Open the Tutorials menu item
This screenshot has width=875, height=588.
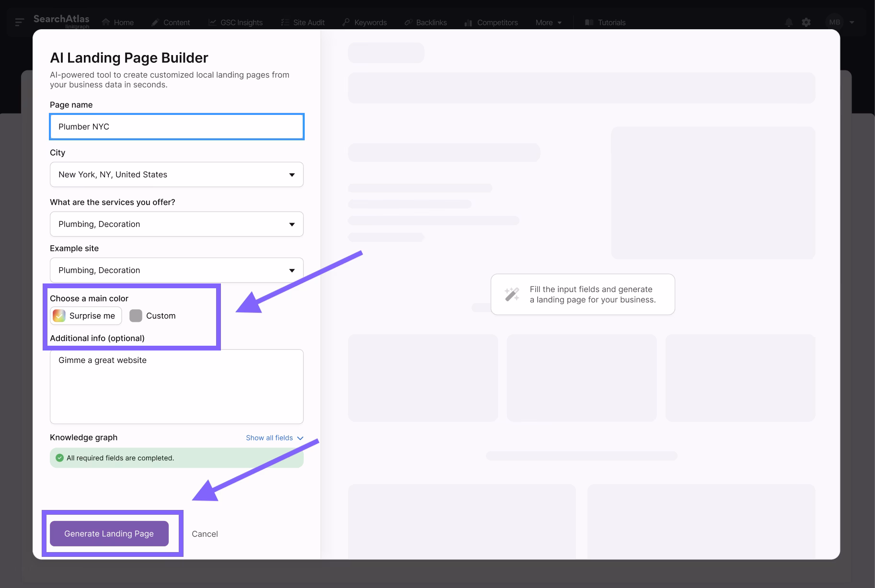tap(605, 22)
